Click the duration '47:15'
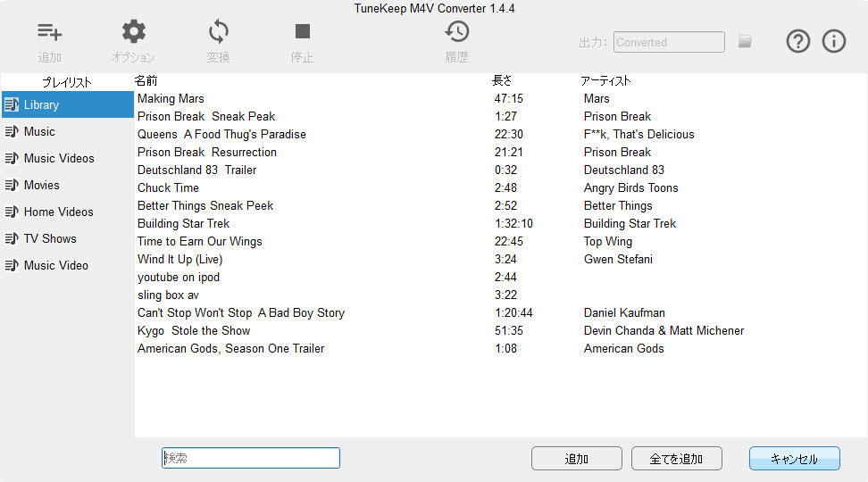868x482 pixels. (509, 98)
